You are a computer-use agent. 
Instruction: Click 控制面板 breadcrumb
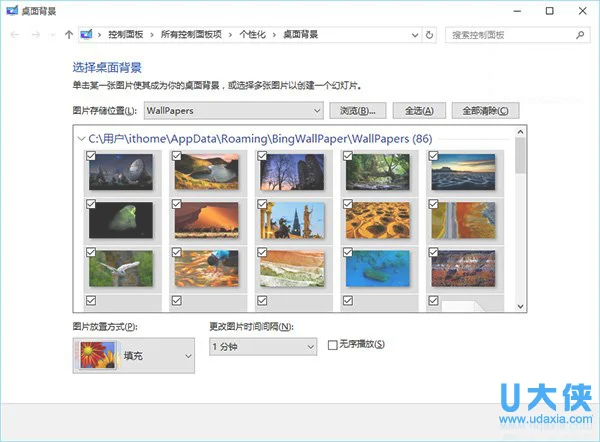point(126,35)
